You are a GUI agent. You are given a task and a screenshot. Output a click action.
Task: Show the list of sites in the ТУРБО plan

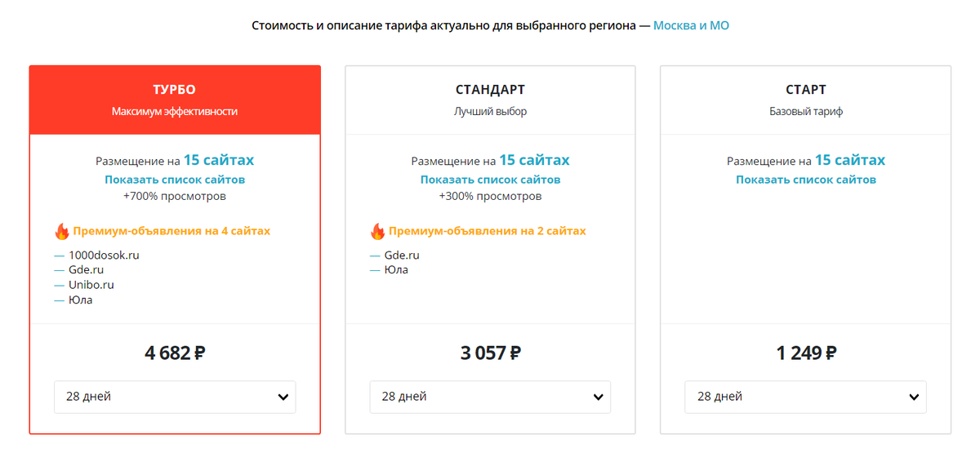175,180
